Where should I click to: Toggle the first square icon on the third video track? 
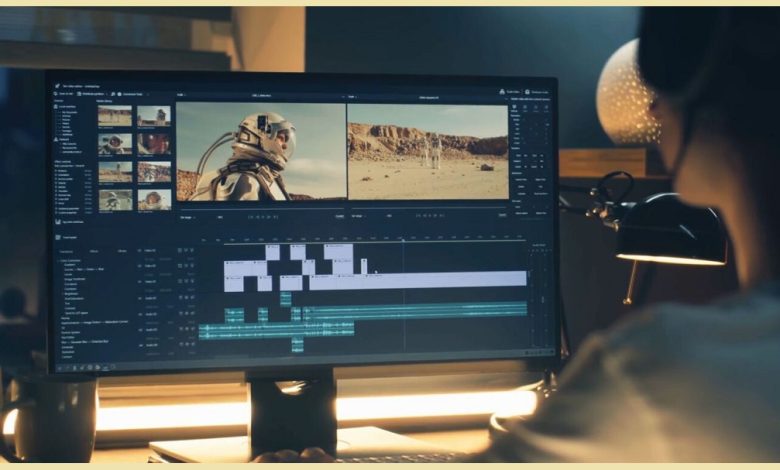180,282
